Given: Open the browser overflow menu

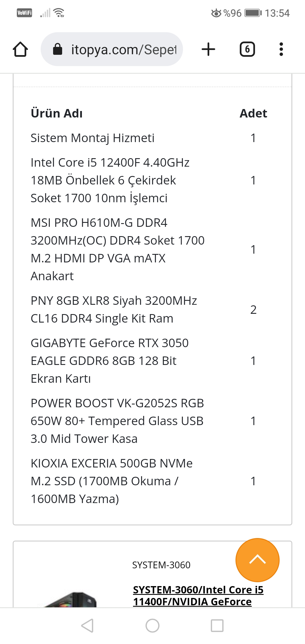Looking at the screenshot, I should tap(281, 49).
